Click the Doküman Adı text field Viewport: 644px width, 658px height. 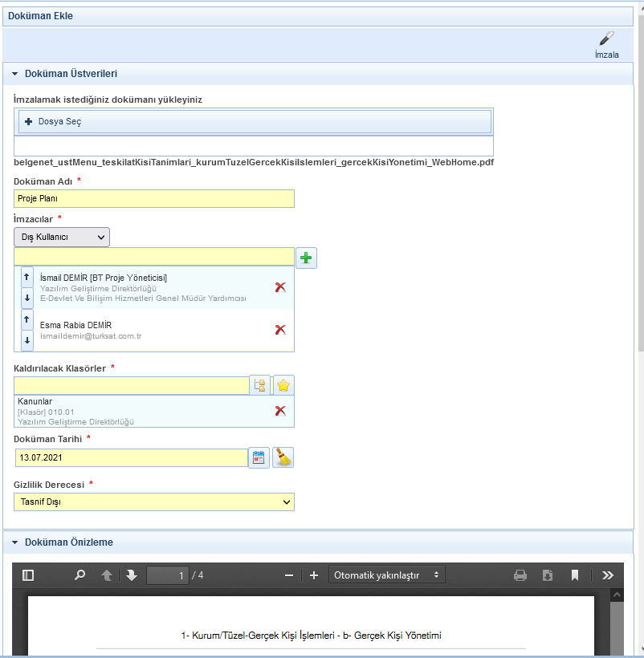point(154,199)
